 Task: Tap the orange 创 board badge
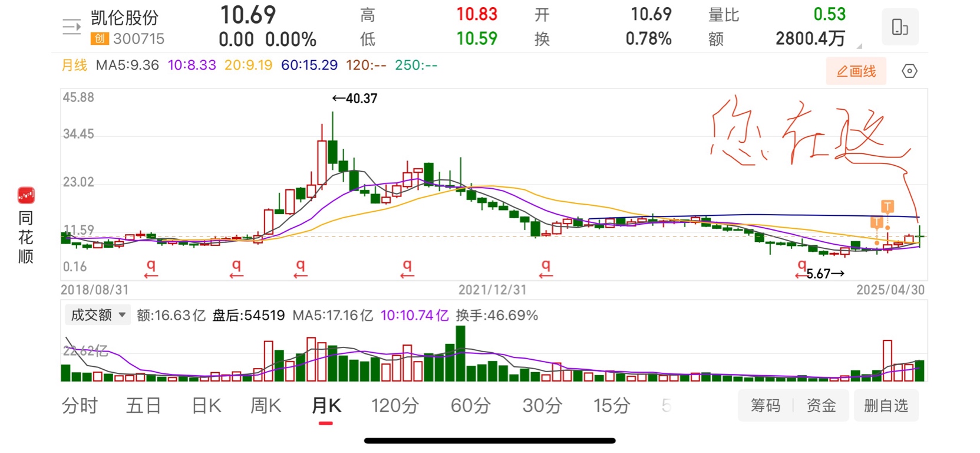tap(100, 39)
